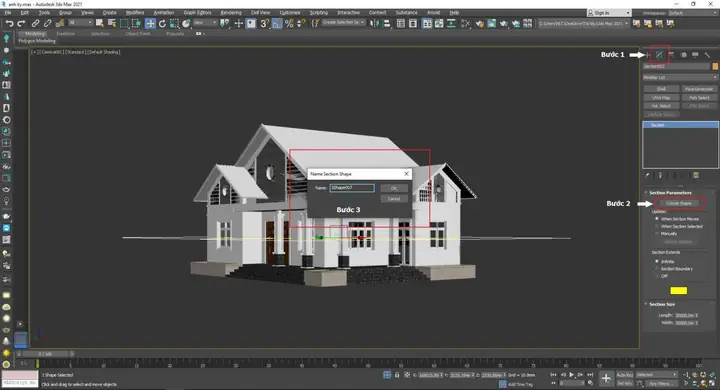Open the Select by Name tool

(x=112, y=23)
